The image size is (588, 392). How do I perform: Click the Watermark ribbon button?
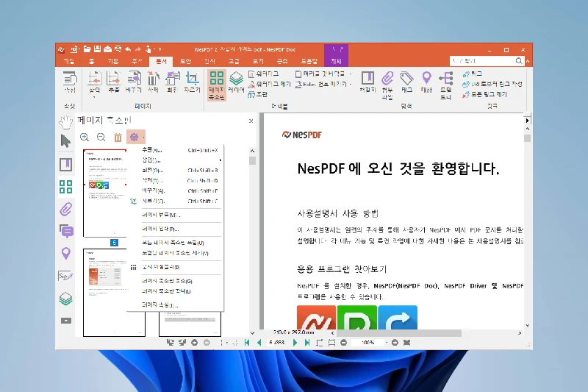[x=264, y=74]
